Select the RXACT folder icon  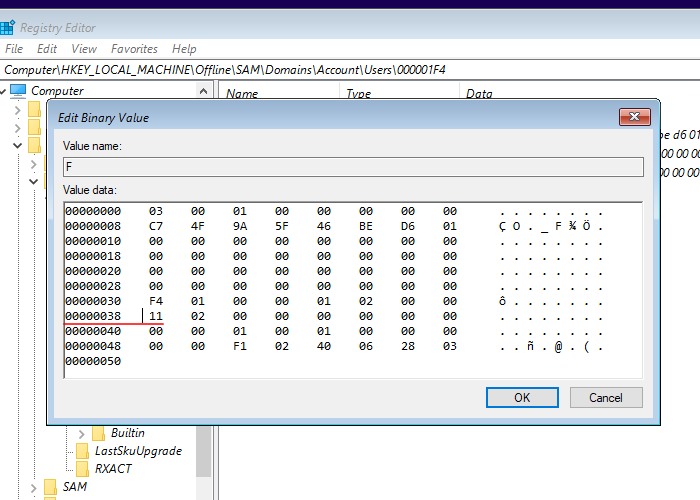tap(84, 468)
